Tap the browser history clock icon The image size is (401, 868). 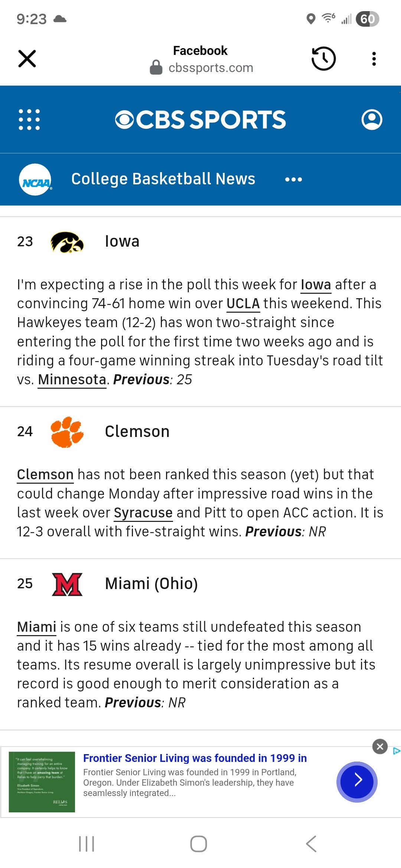323,59
